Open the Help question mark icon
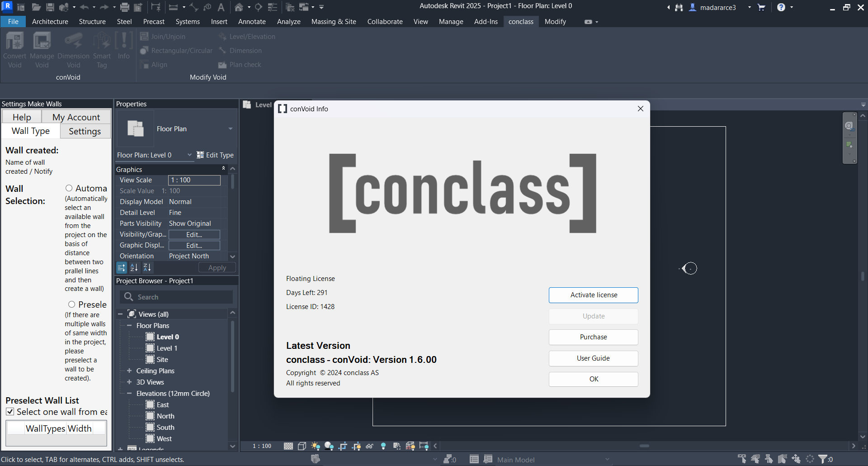 781,7
